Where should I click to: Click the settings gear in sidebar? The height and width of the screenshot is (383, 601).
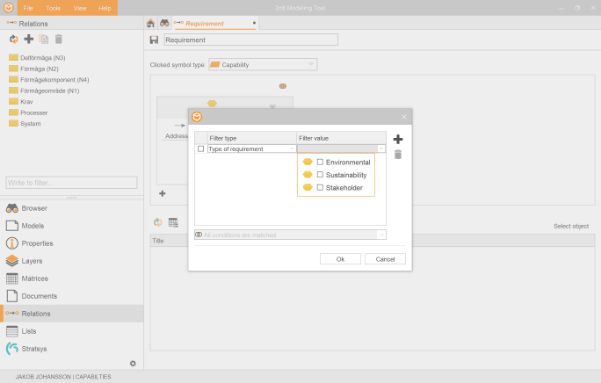point(133,363)
